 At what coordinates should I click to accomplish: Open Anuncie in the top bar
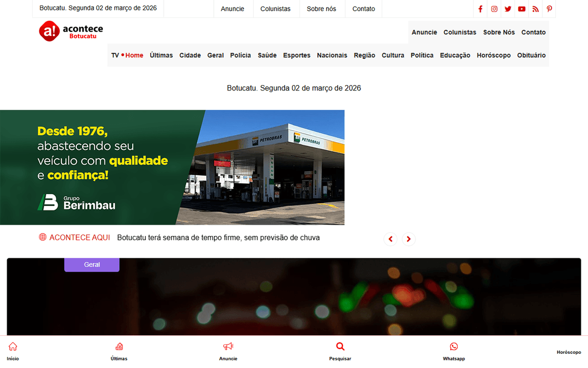232,9
